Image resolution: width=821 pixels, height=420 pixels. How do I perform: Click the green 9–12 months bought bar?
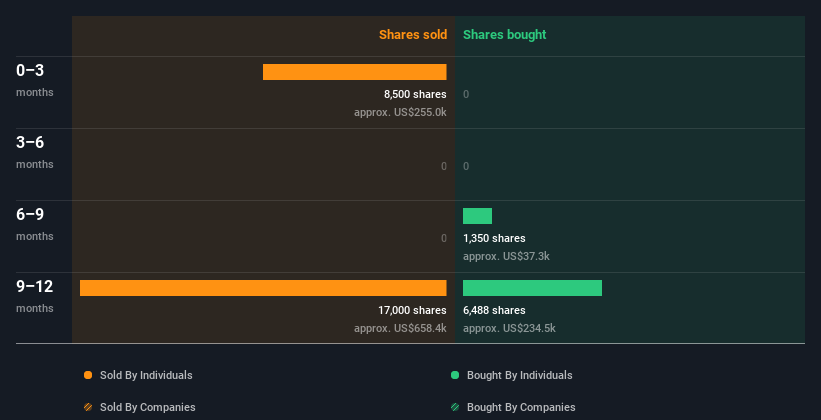pos(532,288)
